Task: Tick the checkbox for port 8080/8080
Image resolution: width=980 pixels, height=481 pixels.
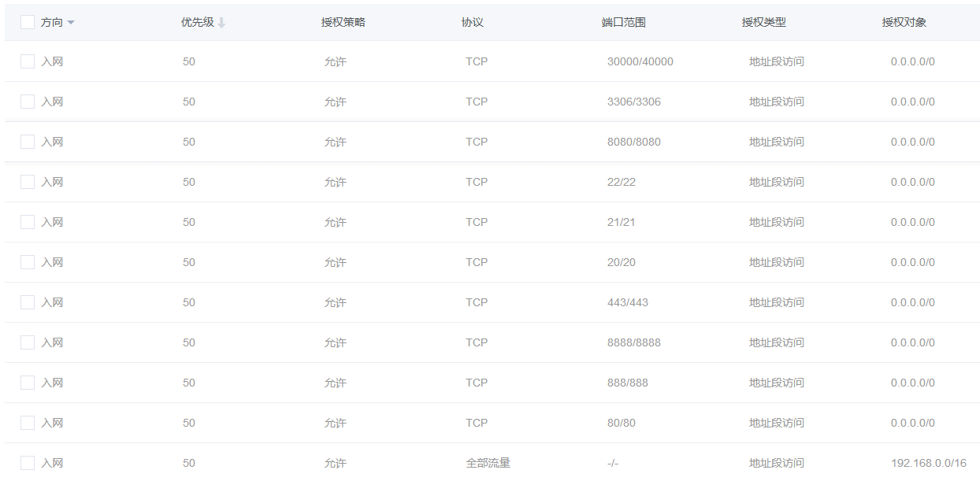Action: click(28, 142)
